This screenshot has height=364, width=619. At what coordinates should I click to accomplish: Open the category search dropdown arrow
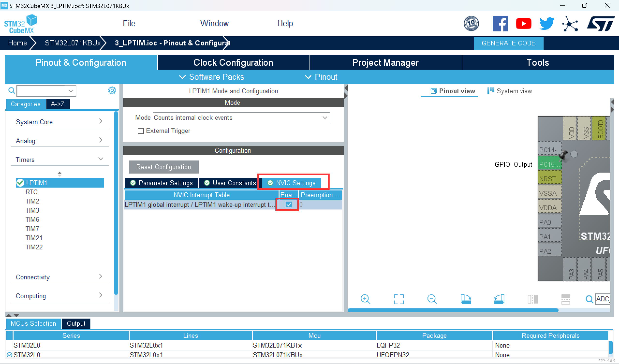[71, 91]
